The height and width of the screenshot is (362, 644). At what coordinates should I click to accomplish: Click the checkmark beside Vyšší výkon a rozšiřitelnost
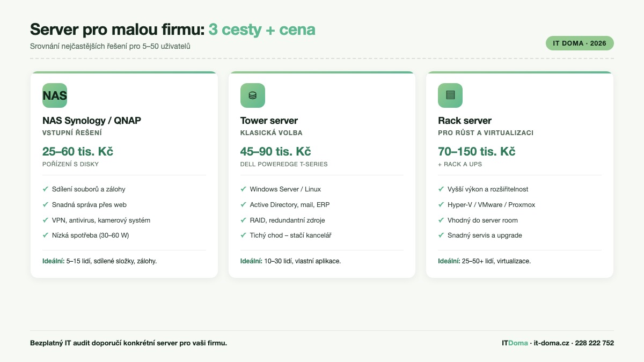[x=441, y=189]
